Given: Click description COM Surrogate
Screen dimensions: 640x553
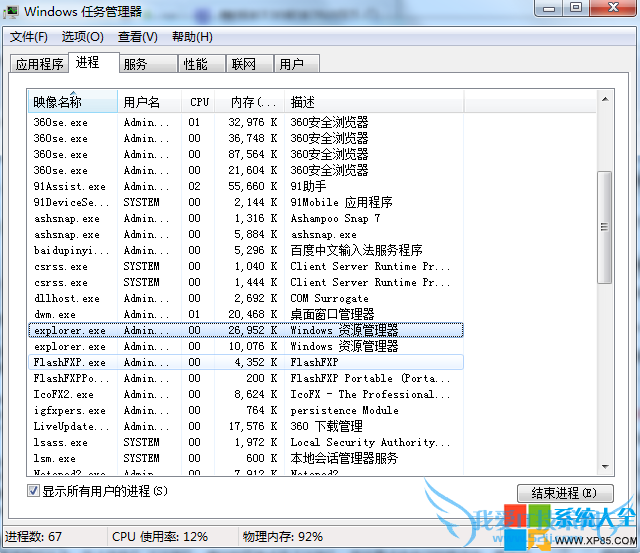Looking at the screenshot, I should coord(329,298).
